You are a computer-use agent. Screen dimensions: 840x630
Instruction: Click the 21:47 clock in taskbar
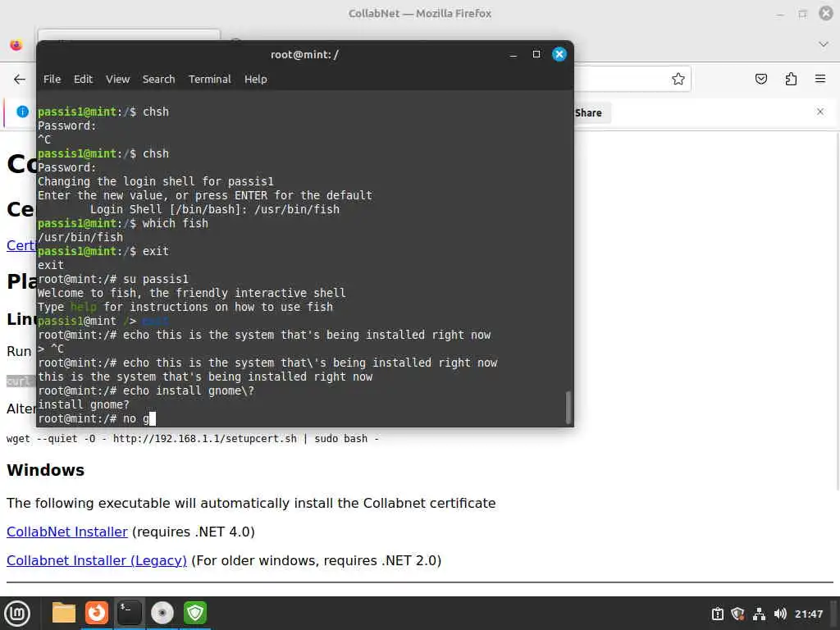tap(808, 614)
